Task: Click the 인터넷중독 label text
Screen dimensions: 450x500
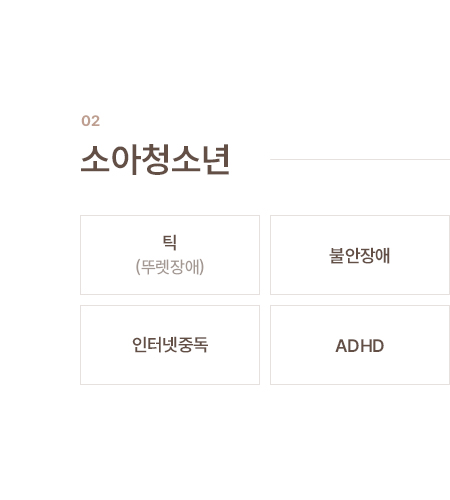Action: 170,345
